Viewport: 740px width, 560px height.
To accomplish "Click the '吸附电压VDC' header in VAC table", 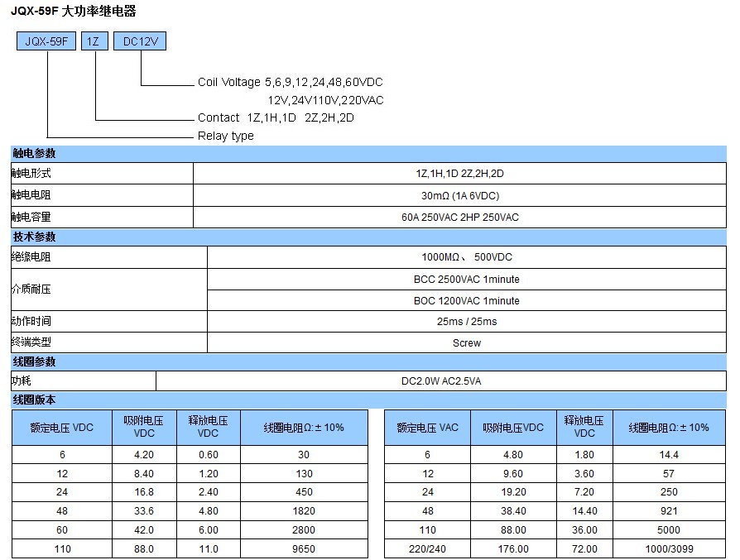I will point(513,428).
